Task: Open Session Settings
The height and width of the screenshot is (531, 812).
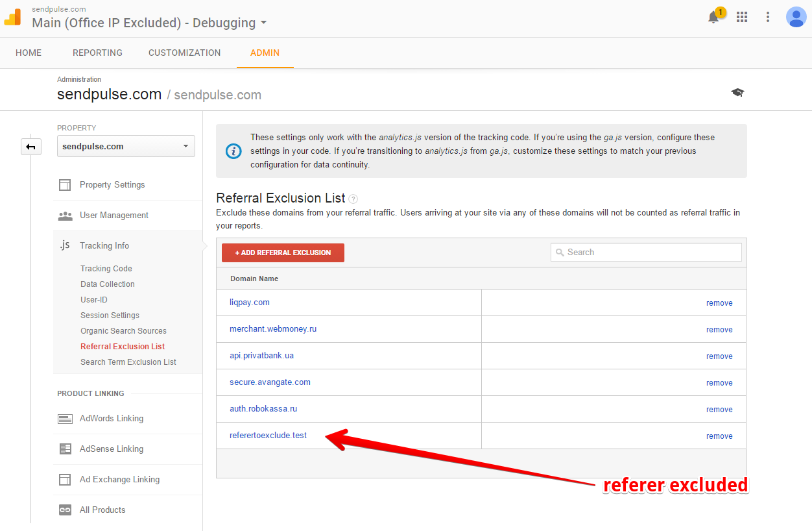Action: coord(110,315)
